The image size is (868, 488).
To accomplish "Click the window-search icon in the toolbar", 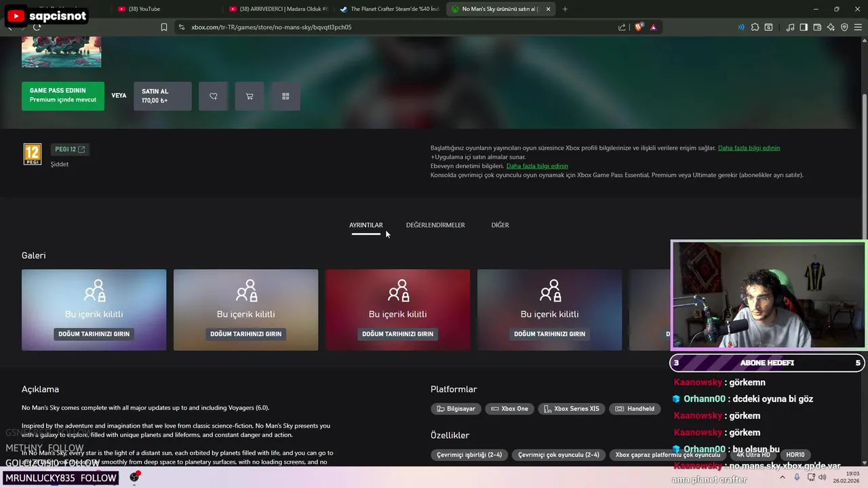I will pos(768,27).
